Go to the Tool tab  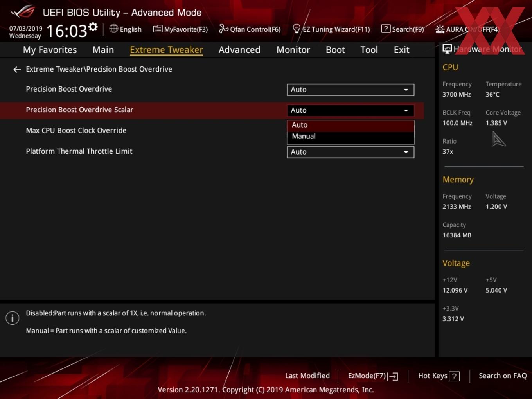[x=369, y=50]
